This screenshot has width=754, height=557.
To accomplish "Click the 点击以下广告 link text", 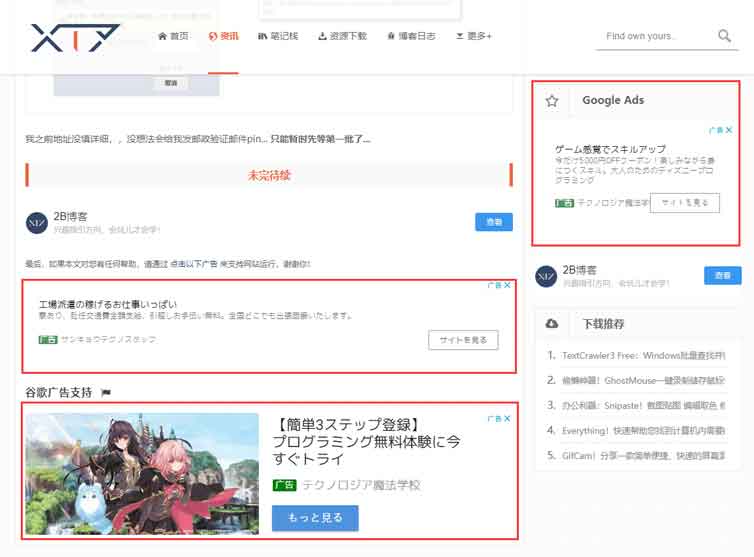I will pos(194,264).
